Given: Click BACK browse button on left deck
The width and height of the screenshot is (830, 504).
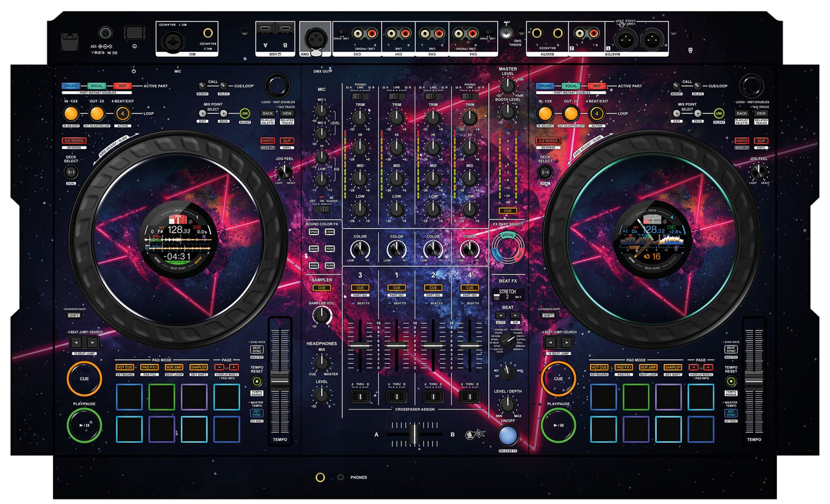Looking at the screenshot, I should [268, 113].
